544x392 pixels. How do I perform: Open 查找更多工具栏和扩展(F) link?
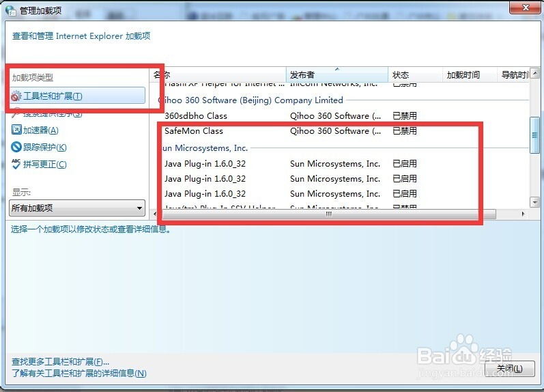[x=60, y=362]
